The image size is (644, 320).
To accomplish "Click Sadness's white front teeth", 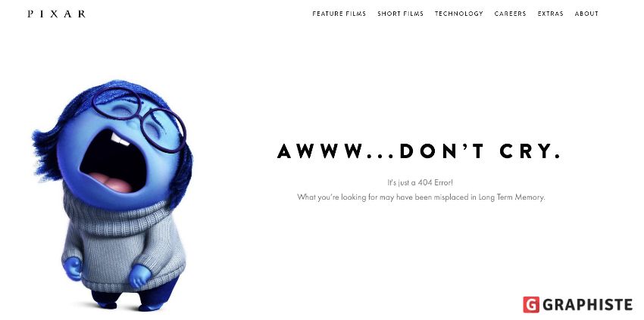I will [120, 139].
